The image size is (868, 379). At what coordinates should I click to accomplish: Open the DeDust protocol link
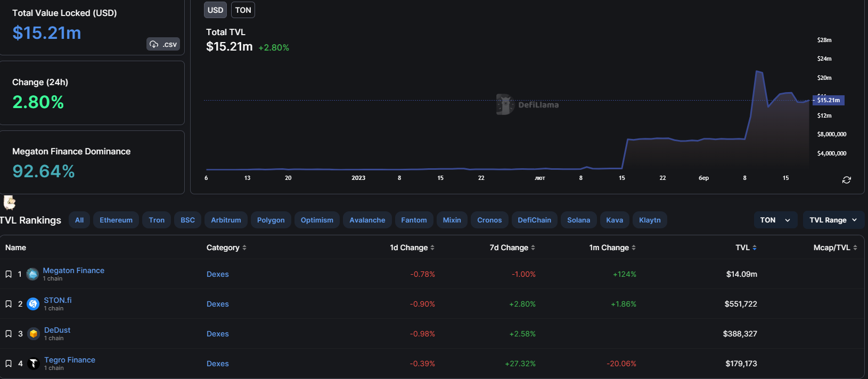(57, 330)
